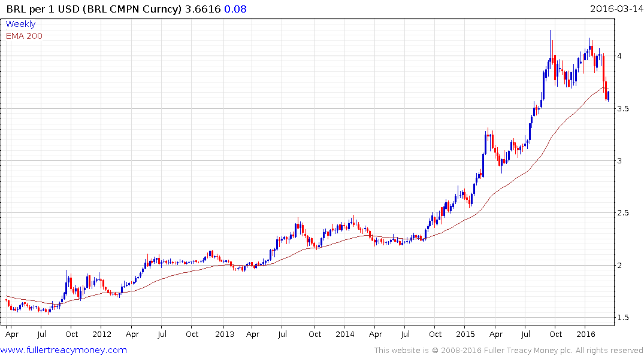Screen dimensions: 644x359
Task: Click the latest blue candle near 3.6
Action: pos(608,96)
